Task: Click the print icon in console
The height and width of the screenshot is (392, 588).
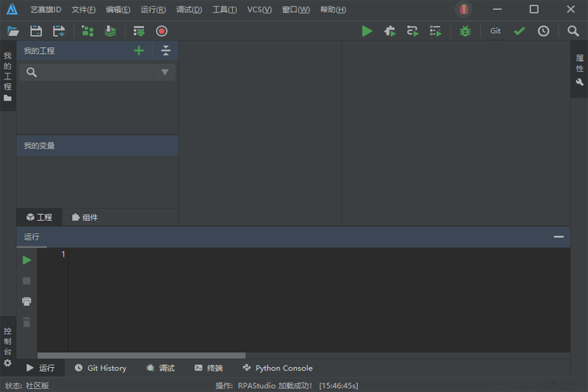Action: pyautogui.click(x=26, y=302)
